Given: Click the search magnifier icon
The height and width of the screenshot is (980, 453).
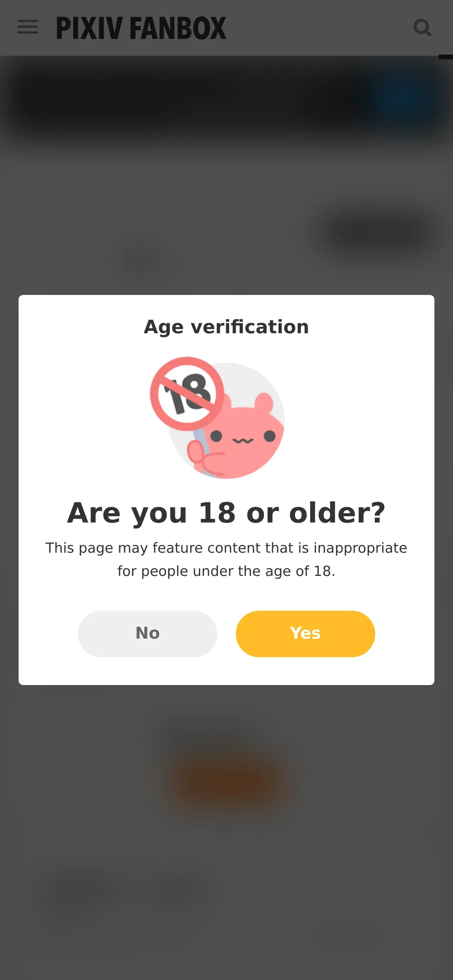Looking at the screenshot, I should point(422,27).
